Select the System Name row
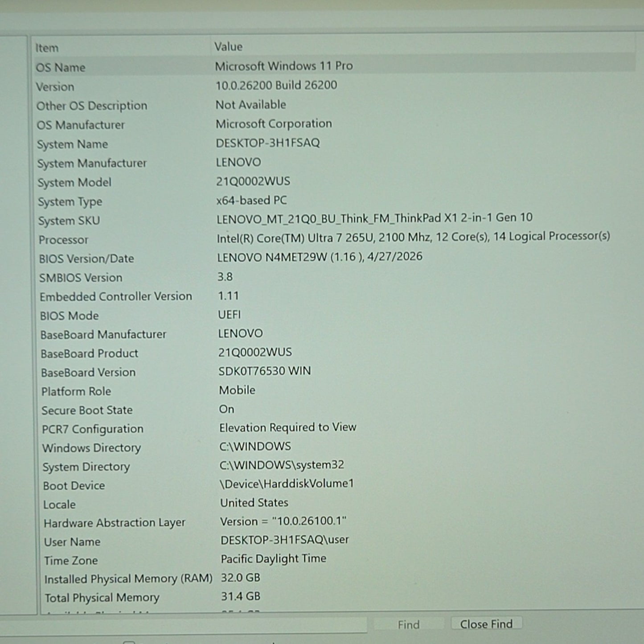644x644 pixels. pos(335,144)
